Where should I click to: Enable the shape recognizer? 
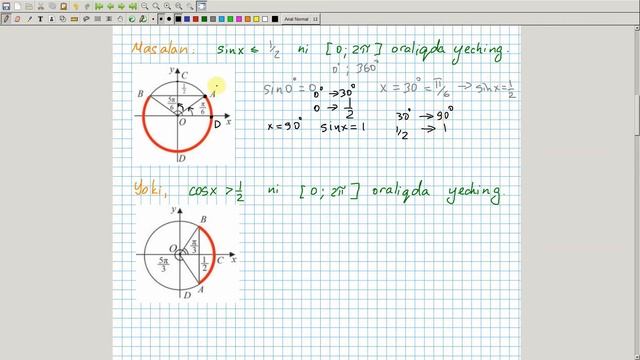[63, 19]
